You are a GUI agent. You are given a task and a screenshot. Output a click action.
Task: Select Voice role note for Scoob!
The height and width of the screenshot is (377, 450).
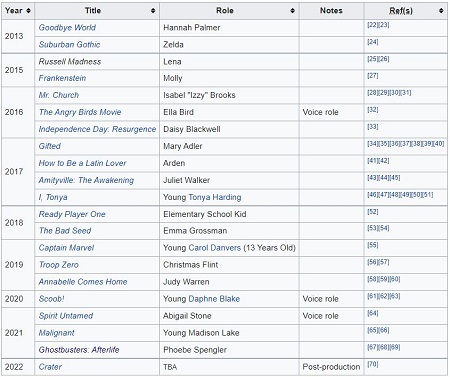coord(331,299)
